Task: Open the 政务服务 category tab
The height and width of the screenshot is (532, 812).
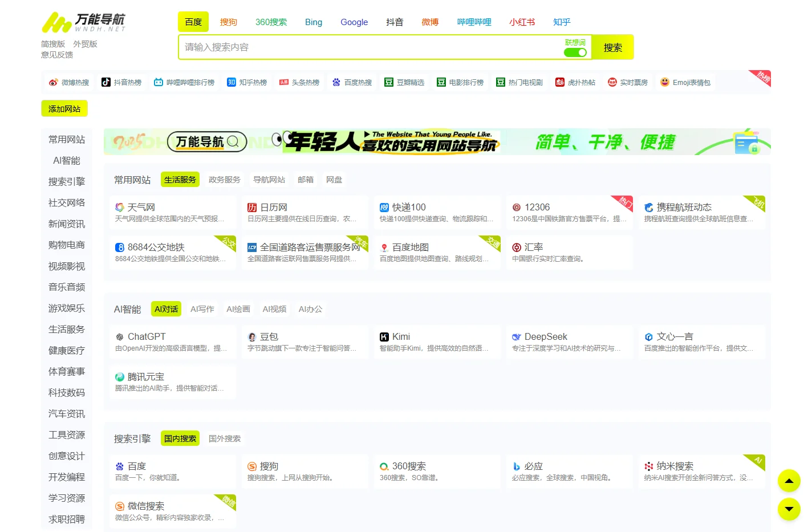Action: point(225,180)
